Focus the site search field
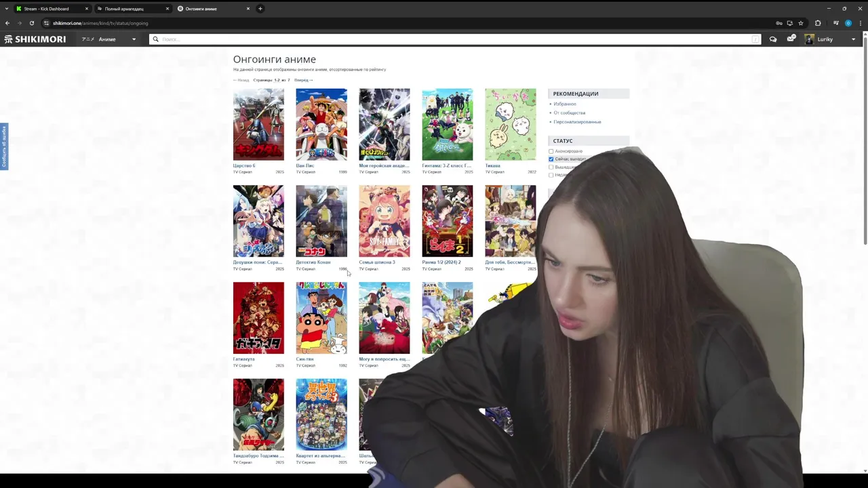Screen dimensions: 868x488 click(454, 39)
